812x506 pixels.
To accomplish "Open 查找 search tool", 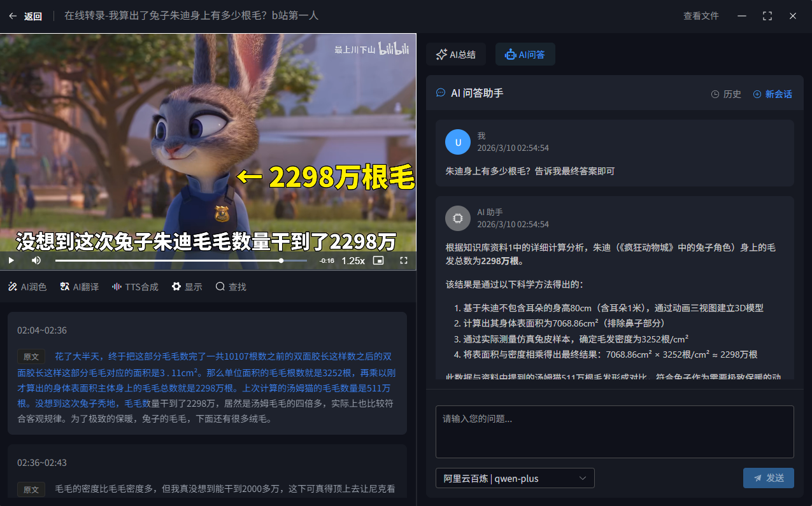I will [x=231, y=287].
